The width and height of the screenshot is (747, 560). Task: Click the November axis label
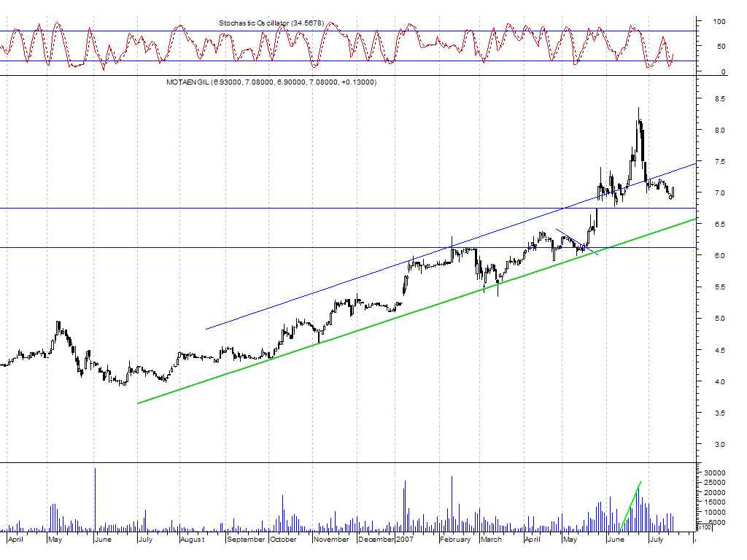pos(332,540)
